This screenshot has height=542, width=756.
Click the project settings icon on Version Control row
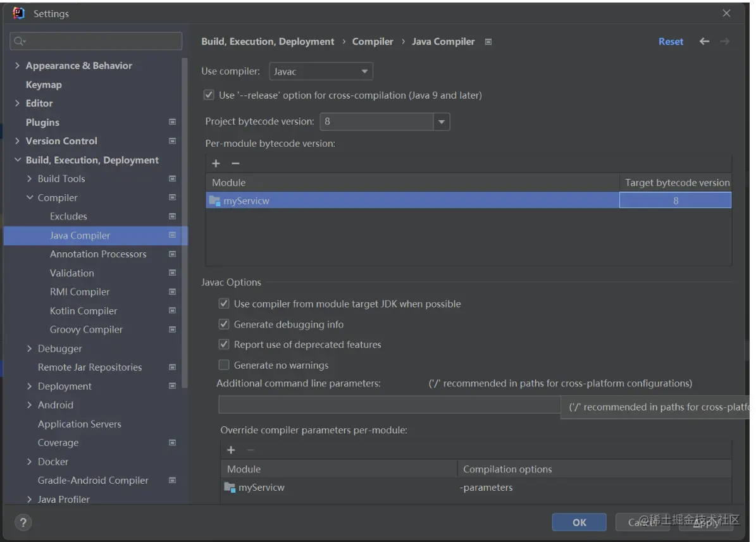tap(172, 141)
